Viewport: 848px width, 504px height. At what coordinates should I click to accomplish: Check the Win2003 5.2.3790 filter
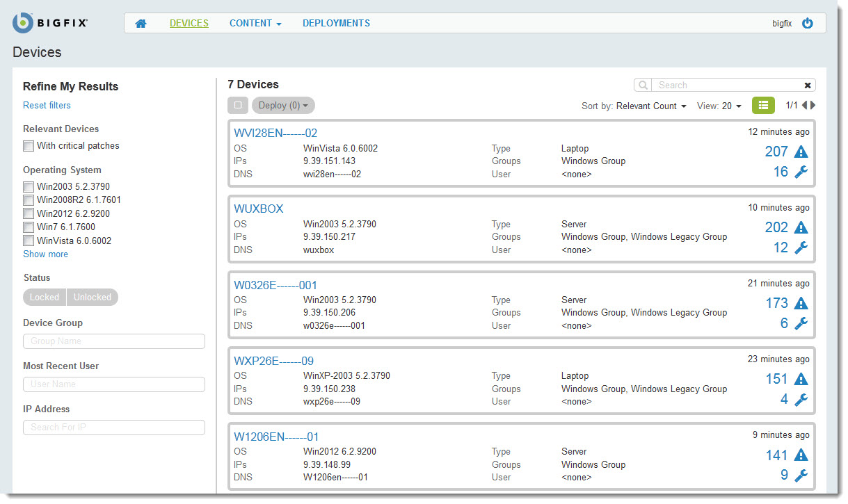(x=29, y=187)
